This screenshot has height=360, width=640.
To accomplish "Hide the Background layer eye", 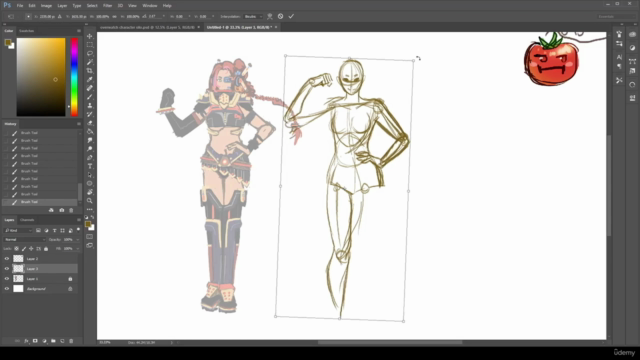I will 7,289.
